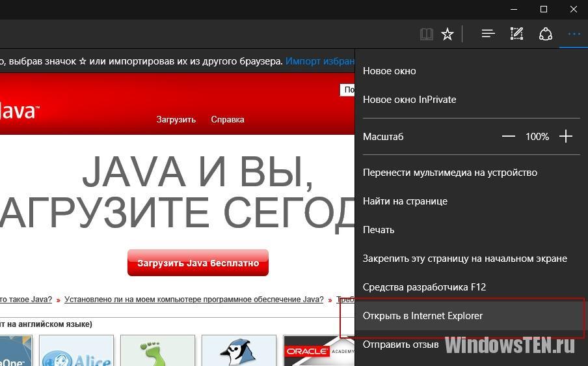Make a web note pencil icon
Screen dimensions: 588x366
(x=516, y=34)
